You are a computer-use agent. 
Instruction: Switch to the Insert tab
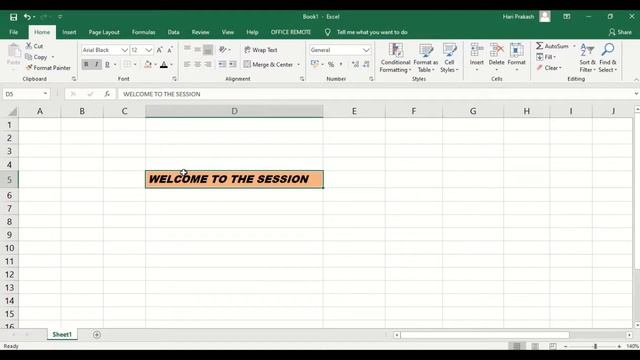pyautogui.click(x=69, y=32)
